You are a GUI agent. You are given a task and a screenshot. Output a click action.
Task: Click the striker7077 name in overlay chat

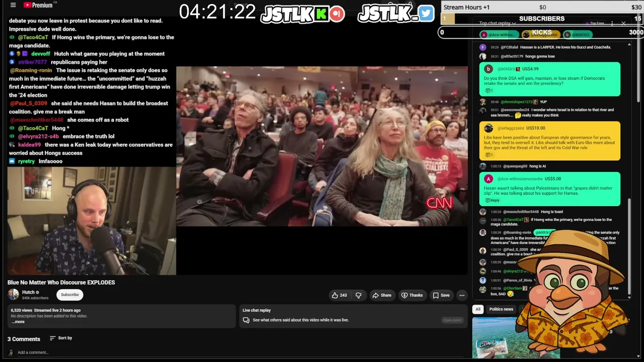(x=32, y=62)
